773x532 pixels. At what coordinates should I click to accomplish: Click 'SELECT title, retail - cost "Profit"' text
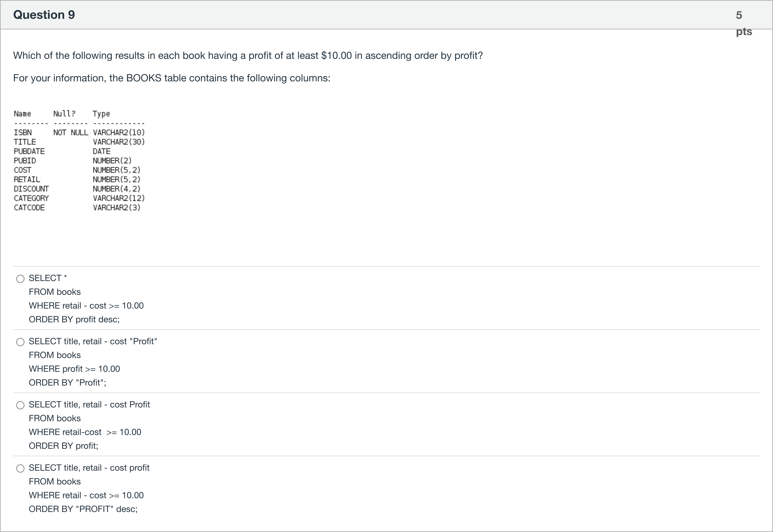pyautogui.click(x=93, y=341)
